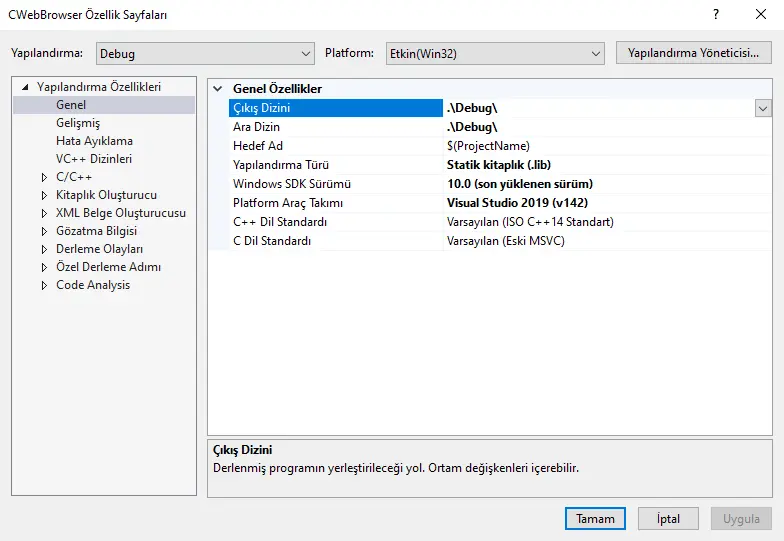The image size is (784, 541).
Task: Select Hata Ayıklama tree item
Action: (x=94, y=141)
